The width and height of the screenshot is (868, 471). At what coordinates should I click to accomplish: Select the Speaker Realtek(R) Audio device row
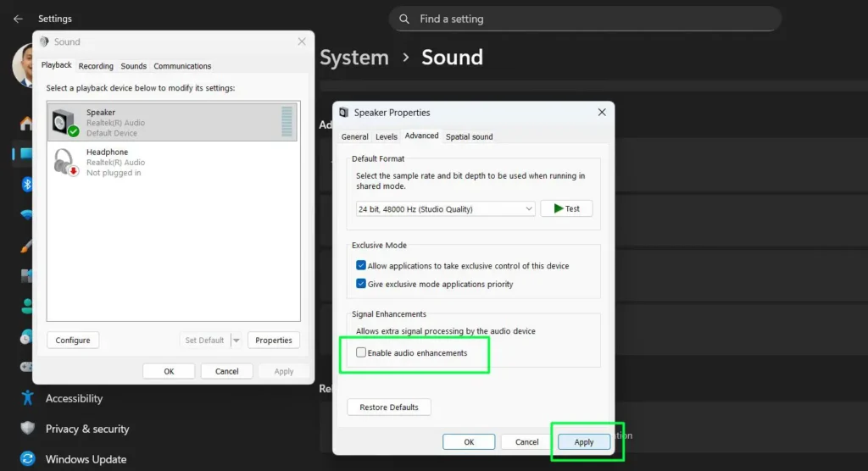point(172,122)
